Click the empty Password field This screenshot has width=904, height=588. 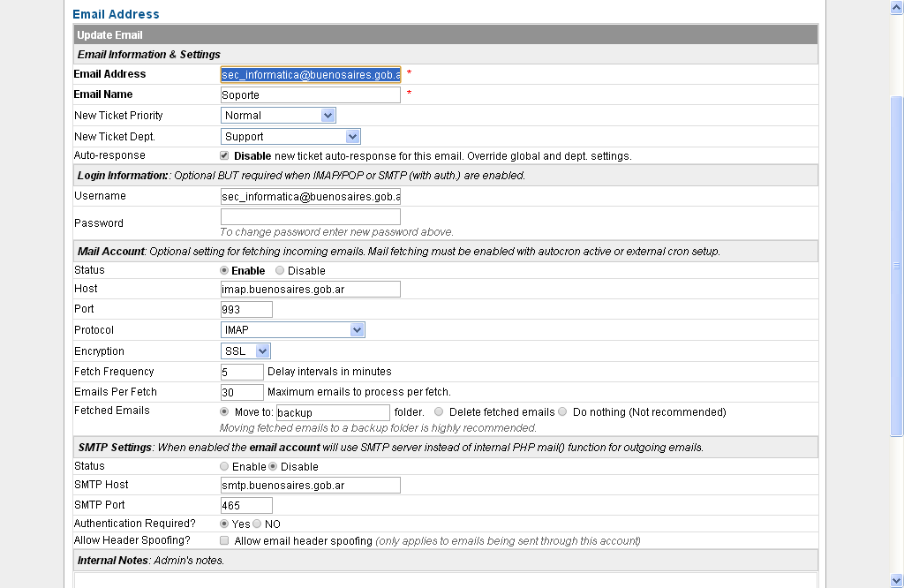tap(311, 217)
